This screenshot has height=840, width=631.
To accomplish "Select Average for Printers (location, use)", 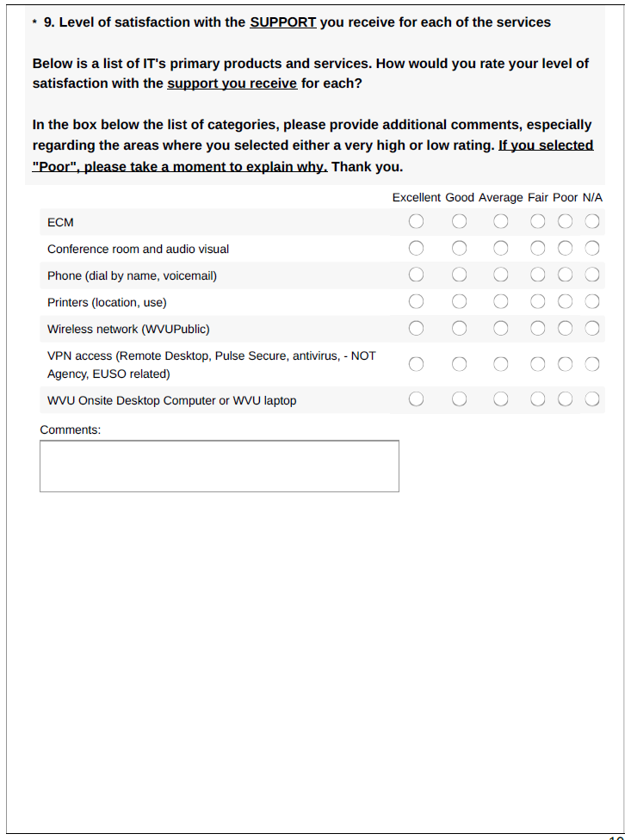I will pos(501,302).
